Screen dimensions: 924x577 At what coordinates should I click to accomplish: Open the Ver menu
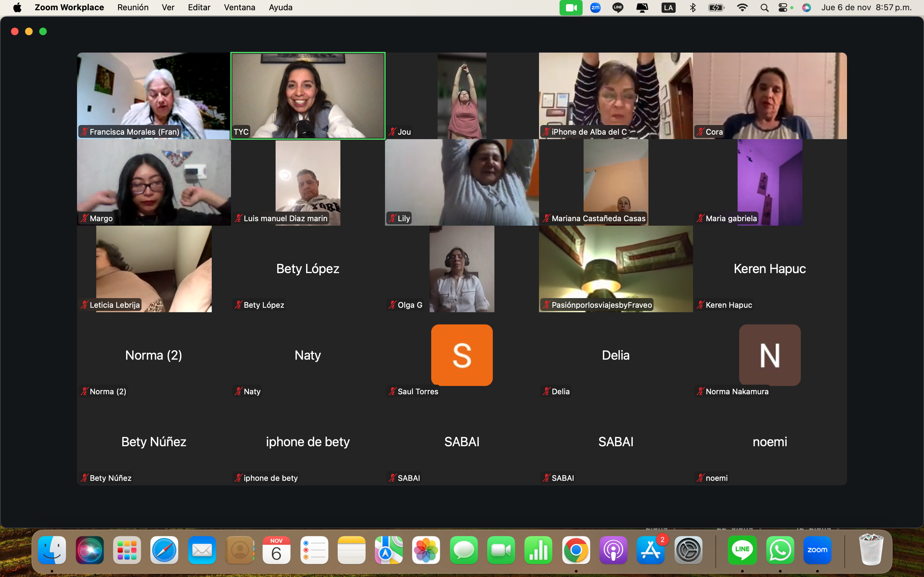coord(168,8)
